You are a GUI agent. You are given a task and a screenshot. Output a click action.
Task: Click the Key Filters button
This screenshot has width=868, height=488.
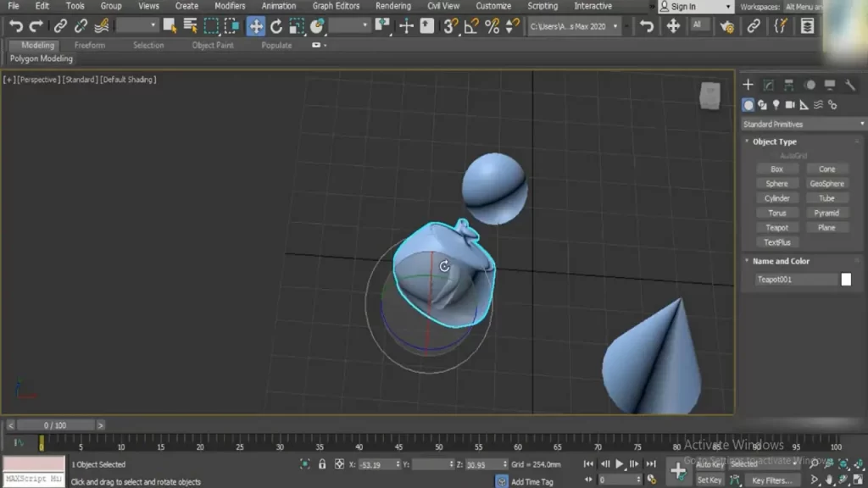[771, 480]
